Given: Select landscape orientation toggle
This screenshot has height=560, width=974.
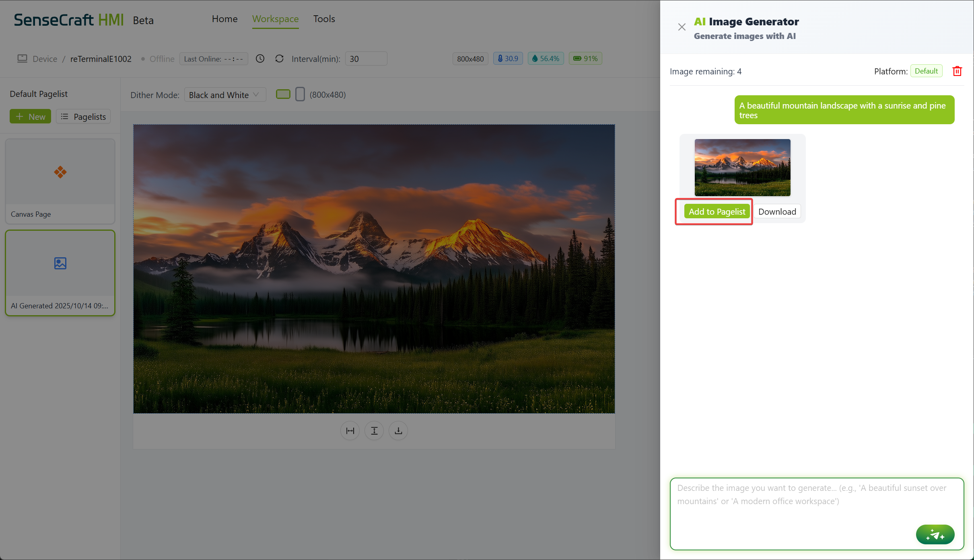Looking at the screenshot, I should click(283, 94).
